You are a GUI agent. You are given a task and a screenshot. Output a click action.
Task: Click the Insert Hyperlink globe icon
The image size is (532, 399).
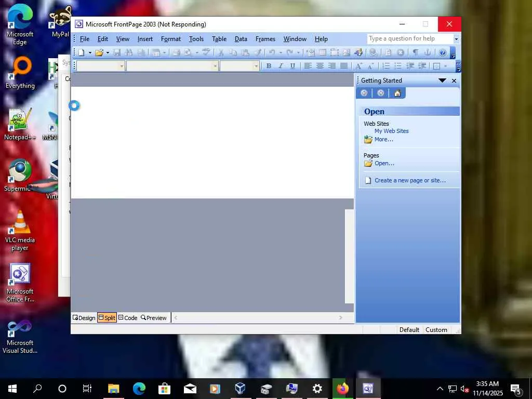(373, 52)
